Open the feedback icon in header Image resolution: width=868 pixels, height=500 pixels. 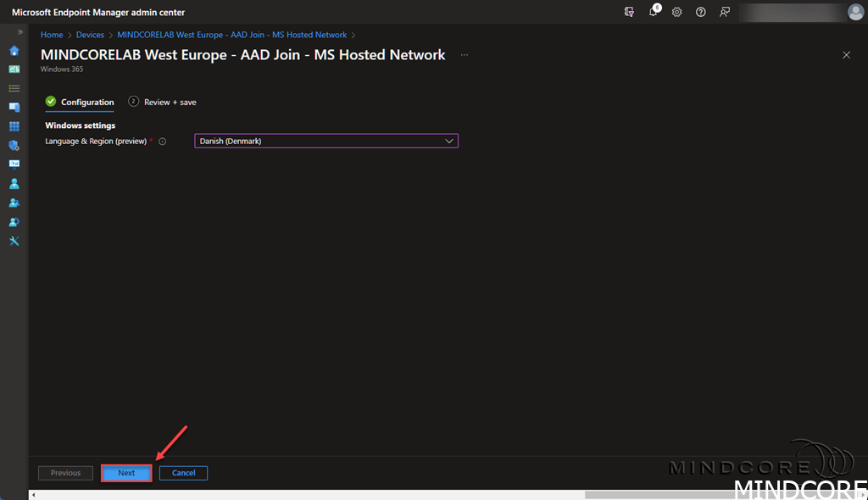[724, 12]
